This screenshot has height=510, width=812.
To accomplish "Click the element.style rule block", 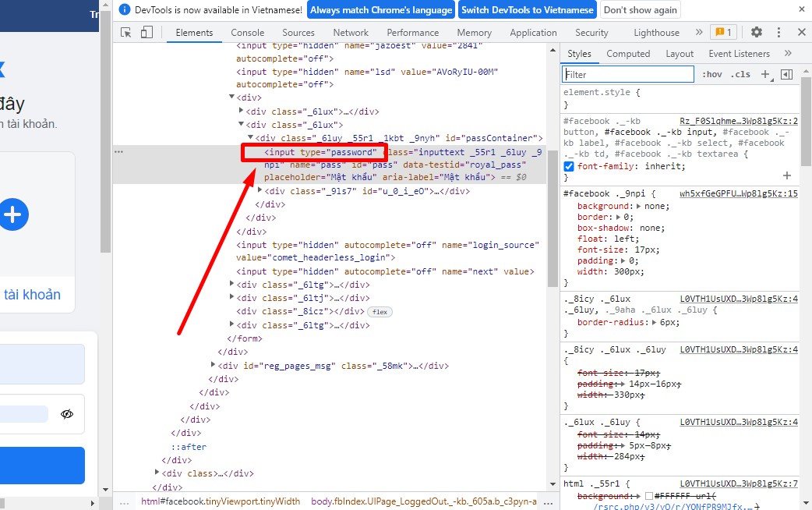I will coord(680,98).
